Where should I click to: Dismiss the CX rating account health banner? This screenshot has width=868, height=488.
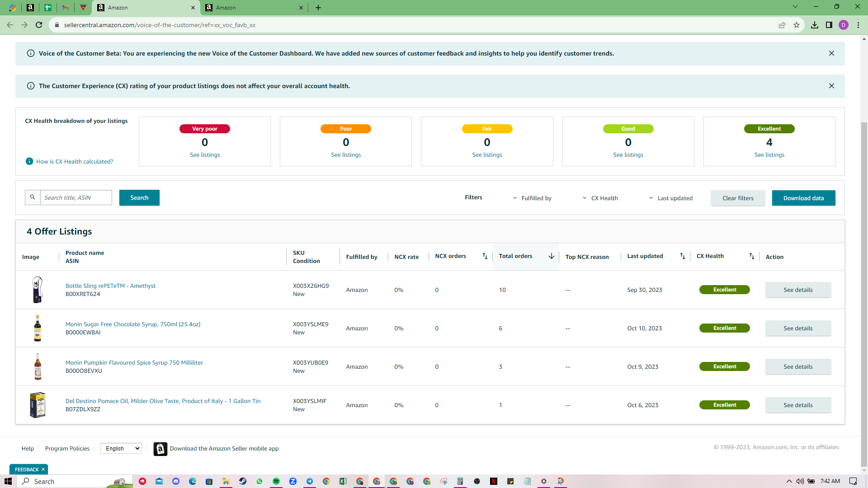tap(831, 86)
